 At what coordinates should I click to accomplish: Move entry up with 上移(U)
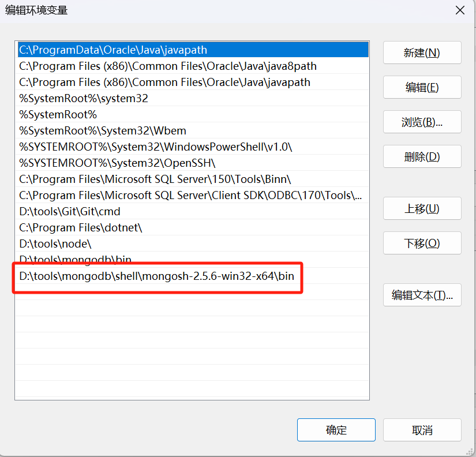click(x=422, y=209)
